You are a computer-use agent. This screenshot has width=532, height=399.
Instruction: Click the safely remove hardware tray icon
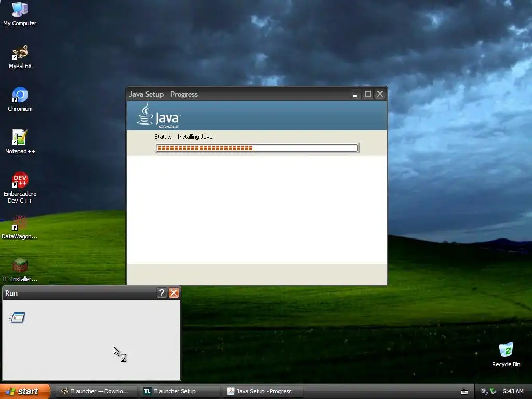pyautogui.click(x=493, y=391)
